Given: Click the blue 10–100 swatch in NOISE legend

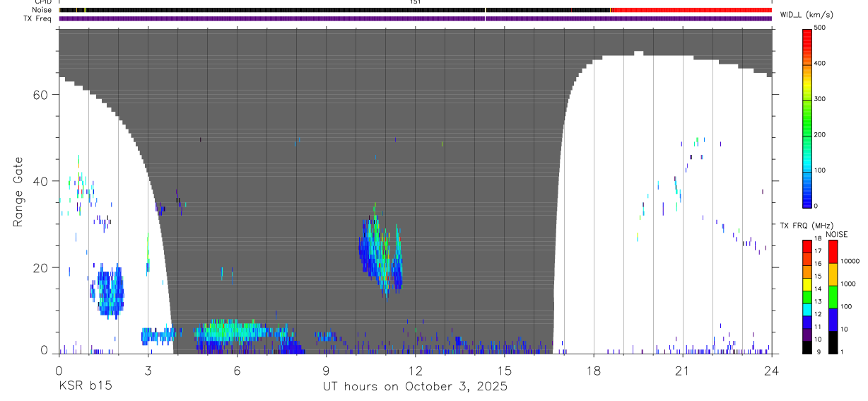Looking at the screenshot, I should 833,319.
